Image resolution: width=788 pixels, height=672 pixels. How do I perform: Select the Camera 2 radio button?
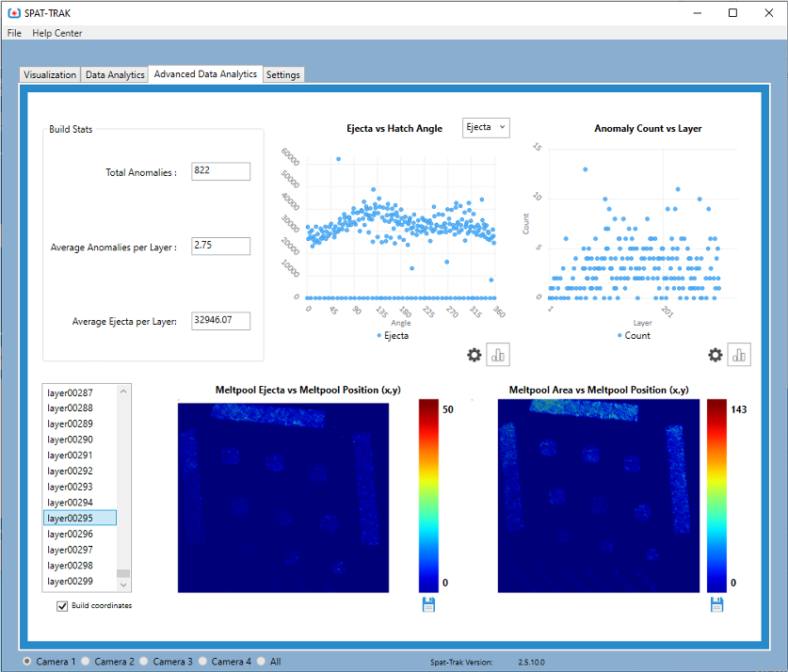point(86,662)
